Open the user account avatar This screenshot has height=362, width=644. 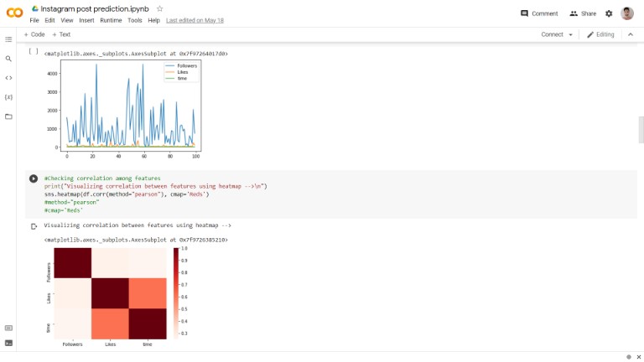coord(626,13)
